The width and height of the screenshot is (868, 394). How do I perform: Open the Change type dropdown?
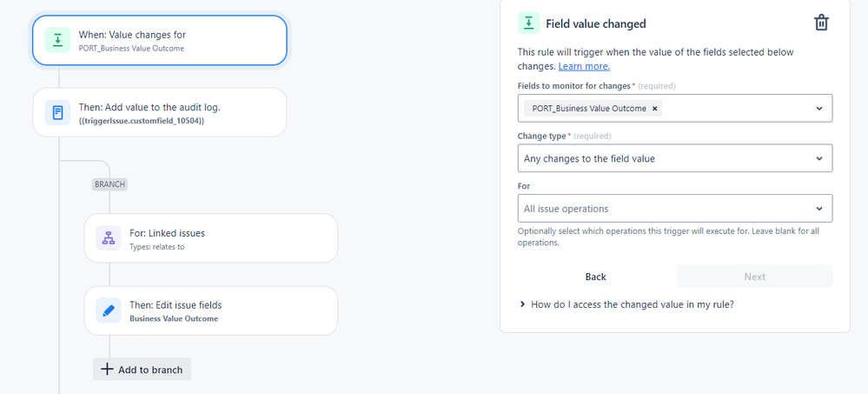click(674, 158)
